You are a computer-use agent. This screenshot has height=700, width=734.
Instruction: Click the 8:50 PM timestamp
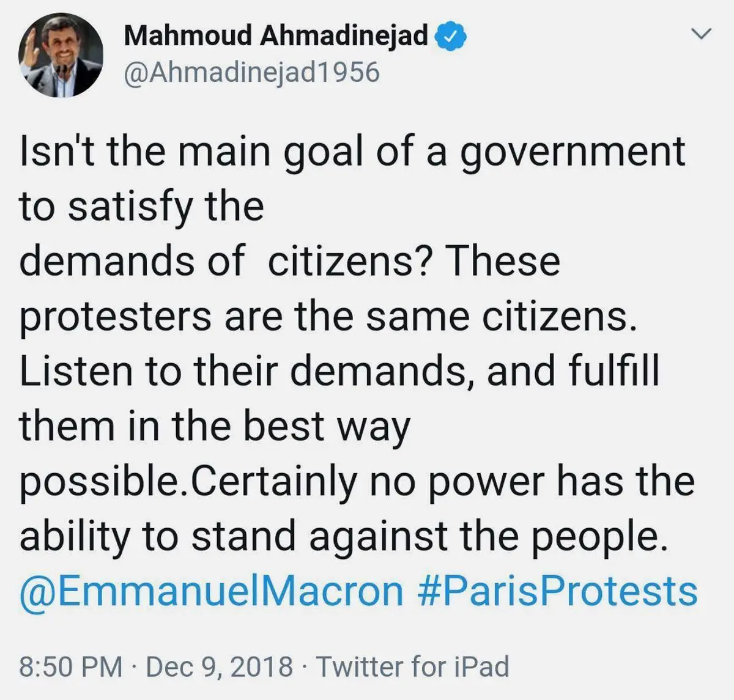tap(71, 666)
